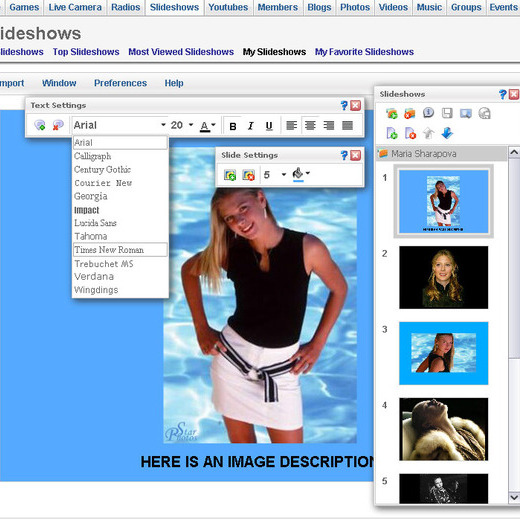Add image icon in Slide Settings
This screenshot has width=520, height=520.
(230, 175)
